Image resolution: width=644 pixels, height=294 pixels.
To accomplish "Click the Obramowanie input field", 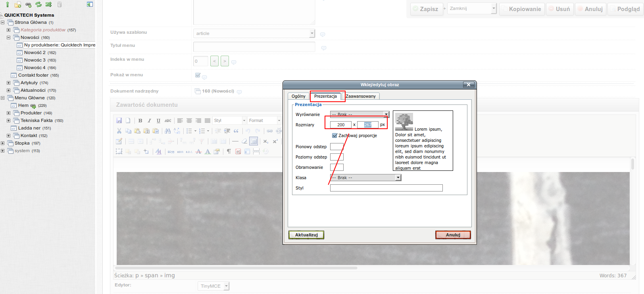I will click(337, 167).
